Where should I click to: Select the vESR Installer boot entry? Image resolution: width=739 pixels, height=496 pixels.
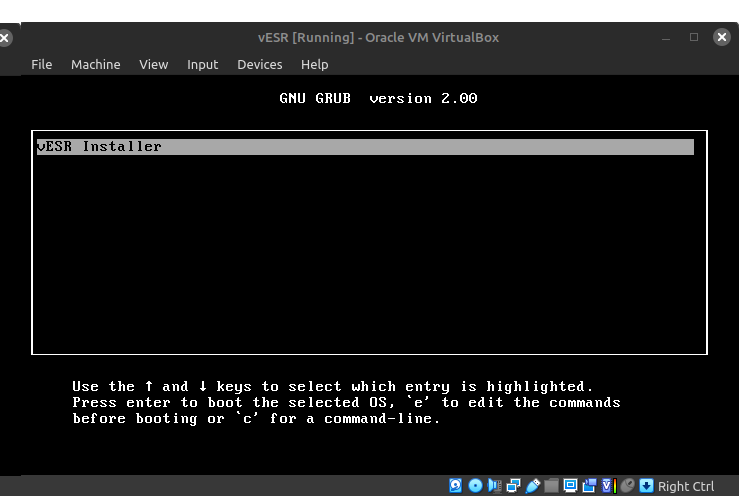pyautogui.click(x=365, y=147)
